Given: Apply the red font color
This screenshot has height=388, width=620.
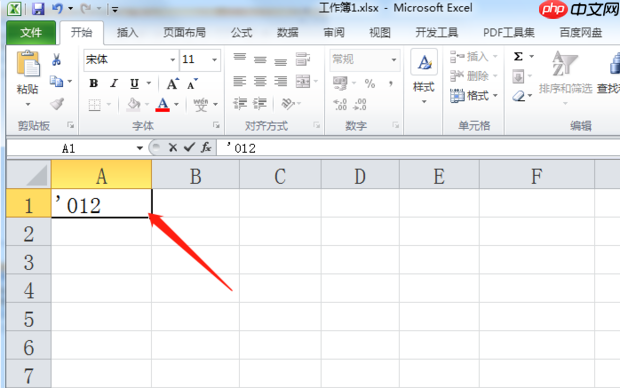Looking at the screenshot, I should 163,105.
